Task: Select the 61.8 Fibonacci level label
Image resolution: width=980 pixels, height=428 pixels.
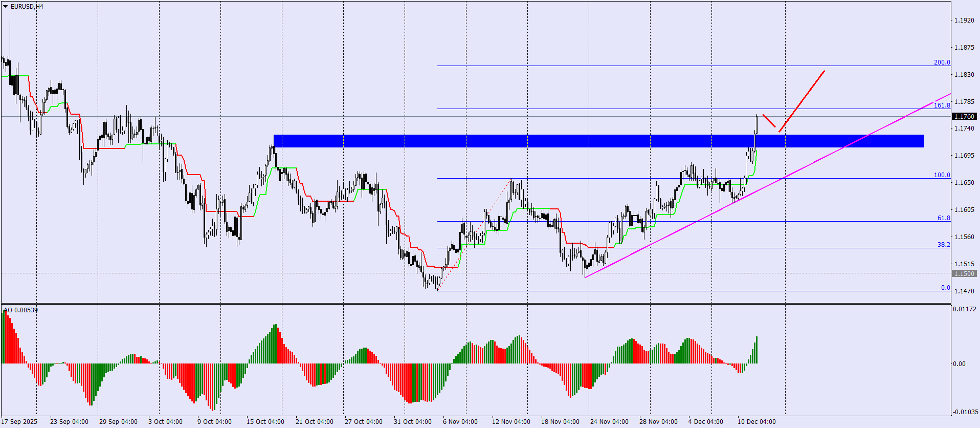Action: pyautogui.click(x=944, y=218)
